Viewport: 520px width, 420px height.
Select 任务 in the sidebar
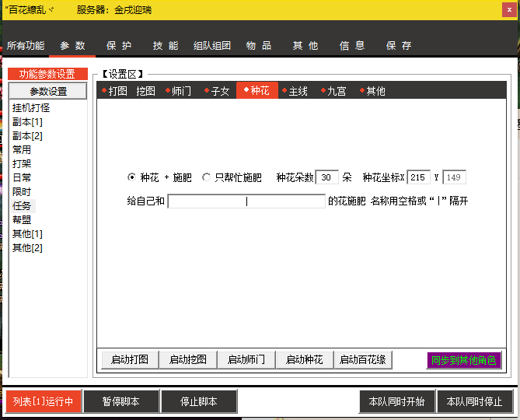[23, 205]
